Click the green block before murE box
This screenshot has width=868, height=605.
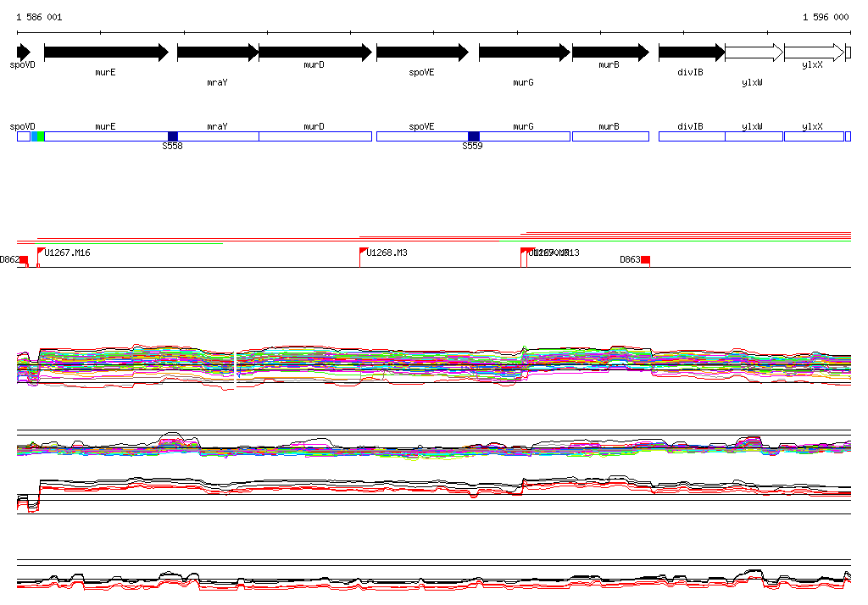point(41,136)
